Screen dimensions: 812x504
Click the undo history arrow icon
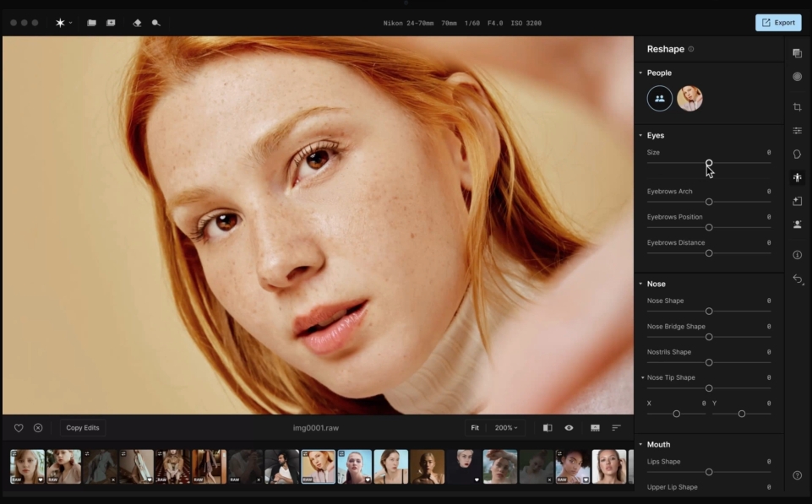pos(797,279)
